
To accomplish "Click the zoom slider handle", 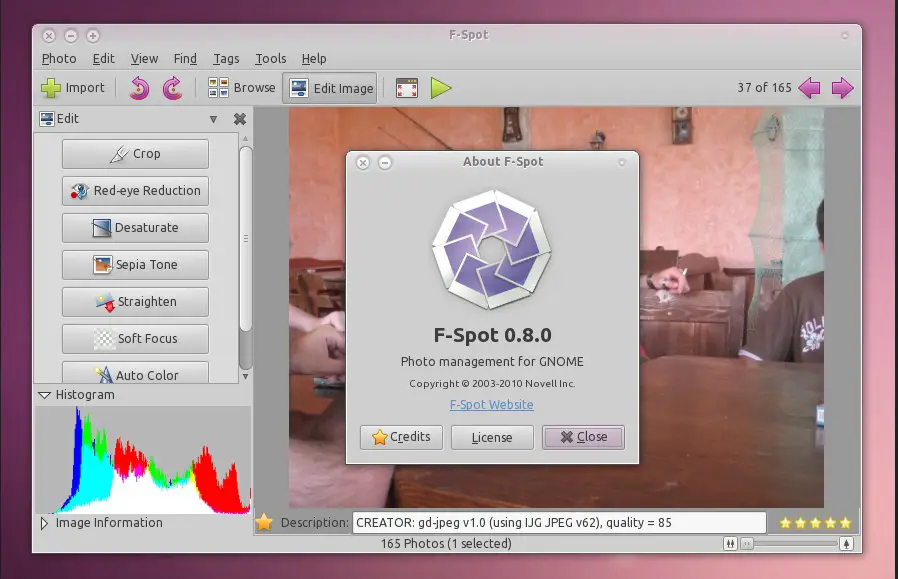I will 747,543.
